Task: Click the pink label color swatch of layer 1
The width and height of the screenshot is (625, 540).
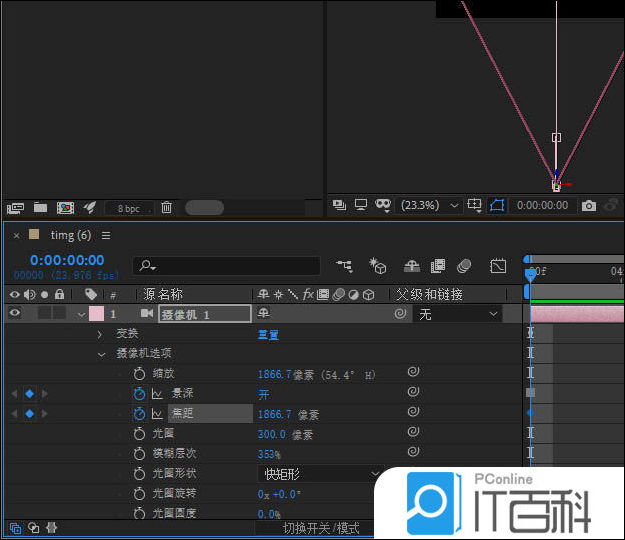Action: tap(96, 314)
